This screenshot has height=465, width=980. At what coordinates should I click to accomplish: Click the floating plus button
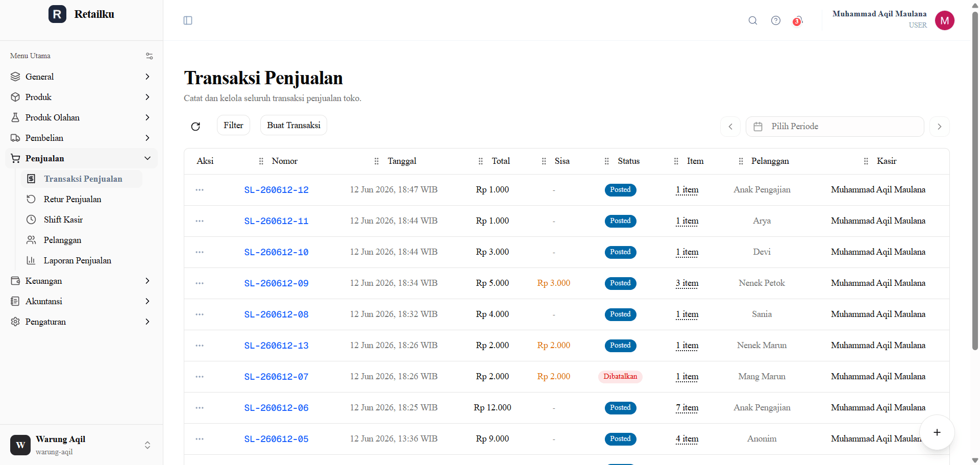937,432
